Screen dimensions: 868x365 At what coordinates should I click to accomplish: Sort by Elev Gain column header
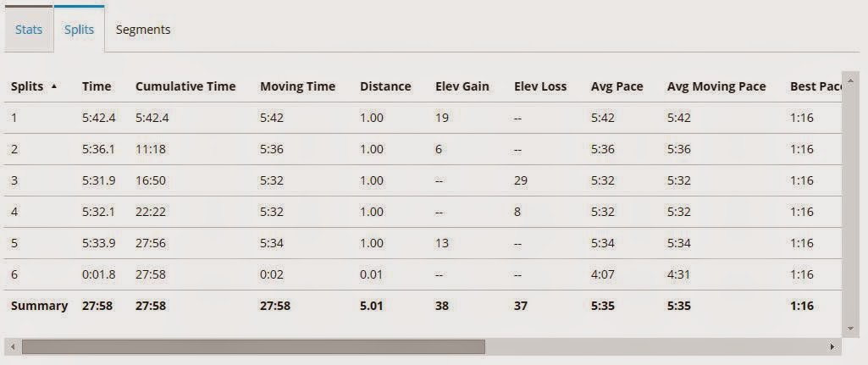[x=462, y=86]
